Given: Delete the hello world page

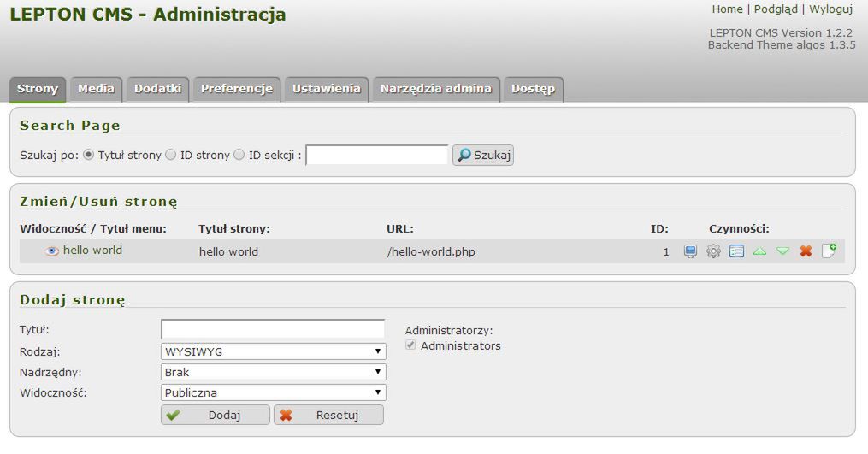Looking at the screenshot, I should coord(806,251).
